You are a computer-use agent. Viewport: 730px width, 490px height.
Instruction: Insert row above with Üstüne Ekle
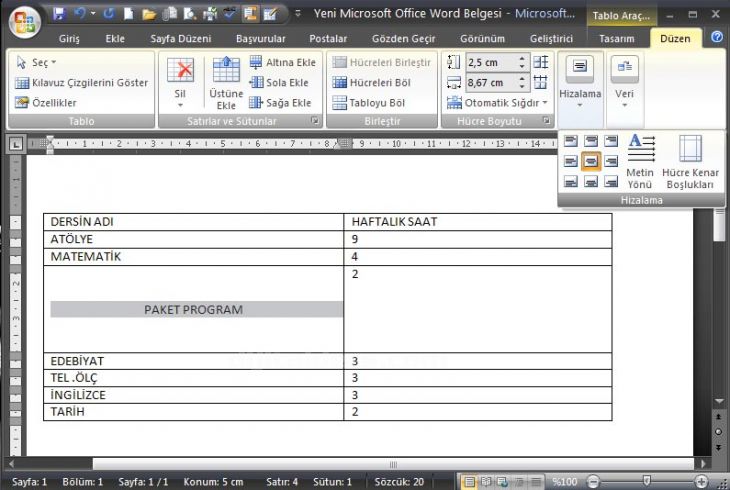pyautogui.click(x=226, y=83)
